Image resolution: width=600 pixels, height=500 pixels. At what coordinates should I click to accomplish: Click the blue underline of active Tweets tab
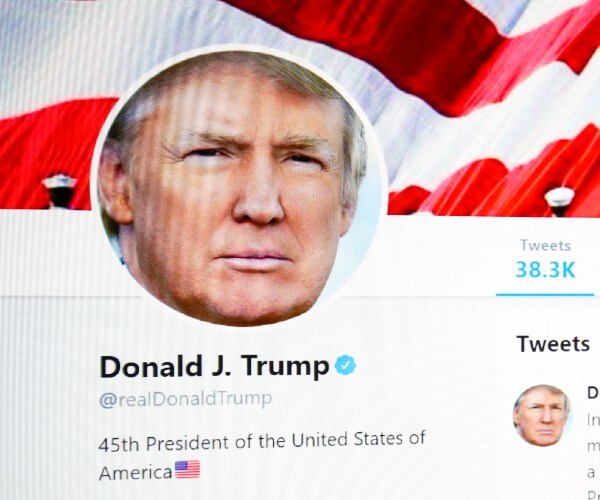pos(545,295)
